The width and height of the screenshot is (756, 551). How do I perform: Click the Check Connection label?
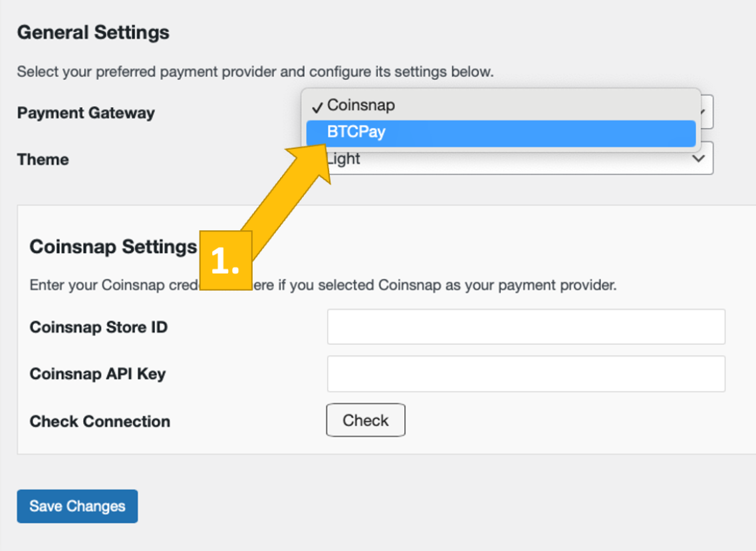click(x=100, y=422)
